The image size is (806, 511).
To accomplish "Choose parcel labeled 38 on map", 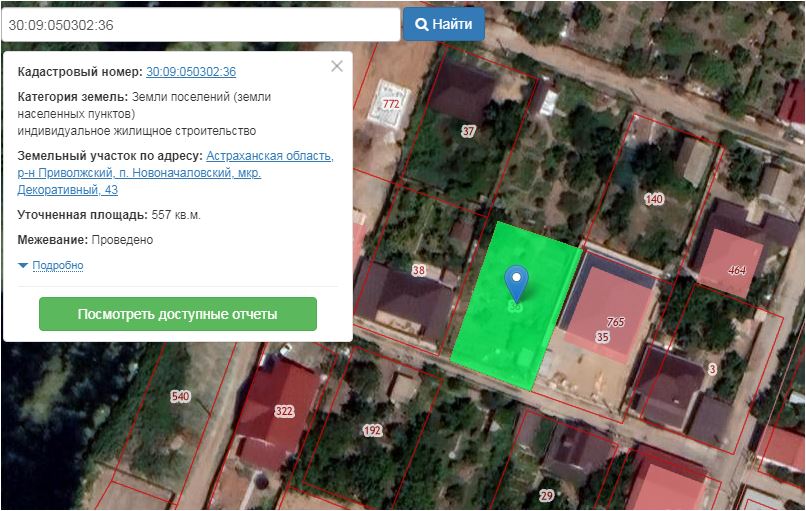I will [x=418, y=271].
